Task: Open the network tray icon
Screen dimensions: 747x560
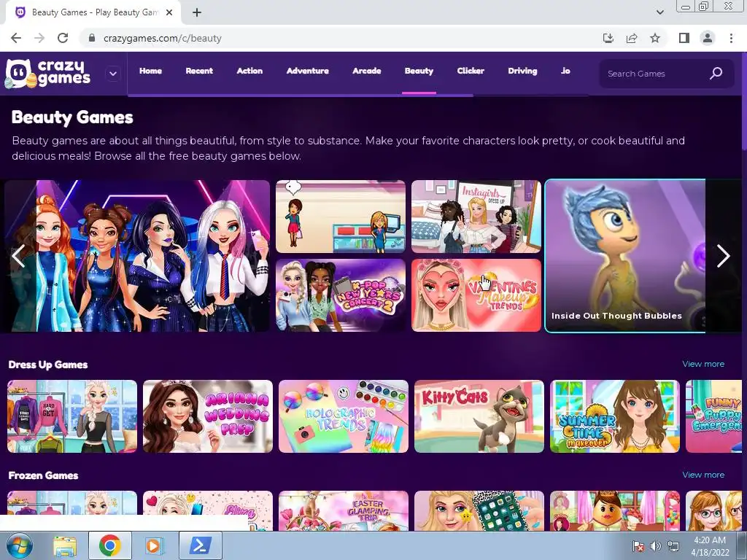Action: (673, 546)
